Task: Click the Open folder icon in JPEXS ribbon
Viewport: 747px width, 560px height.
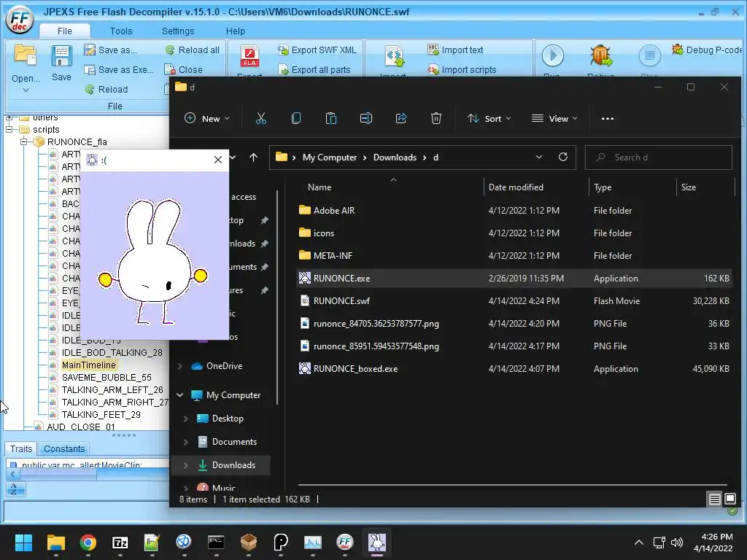Action: pos(26,55)
